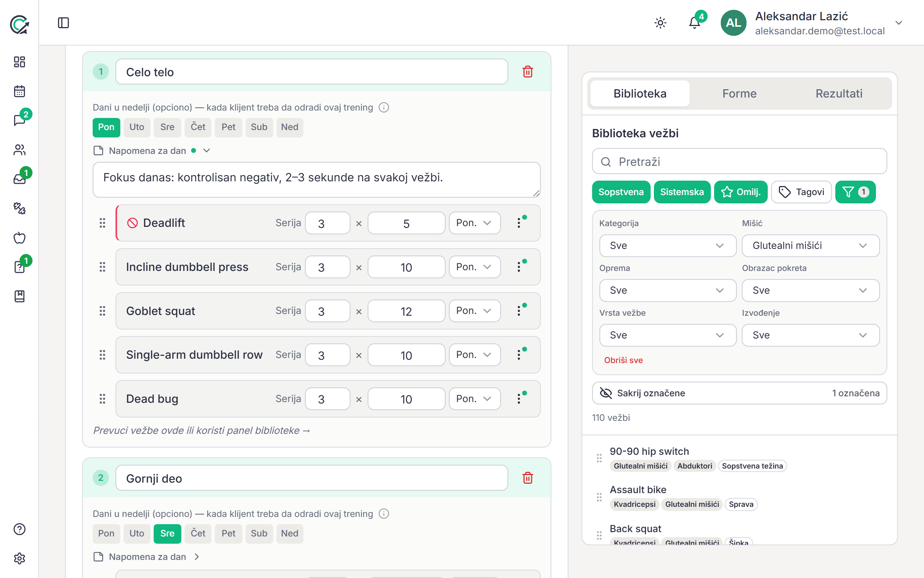Open the dashboard icon in sidebar
The image size is (924, 578).
(x=19, y=62)
